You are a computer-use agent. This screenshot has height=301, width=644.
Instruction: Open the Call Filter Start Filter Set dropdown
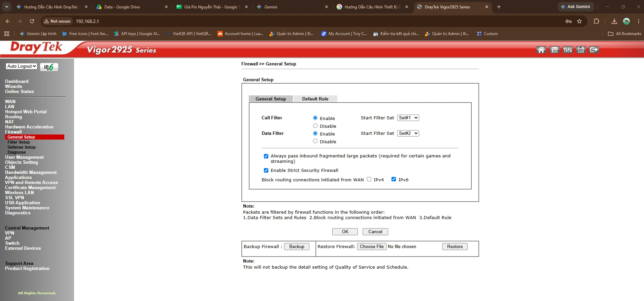(408, 118)
